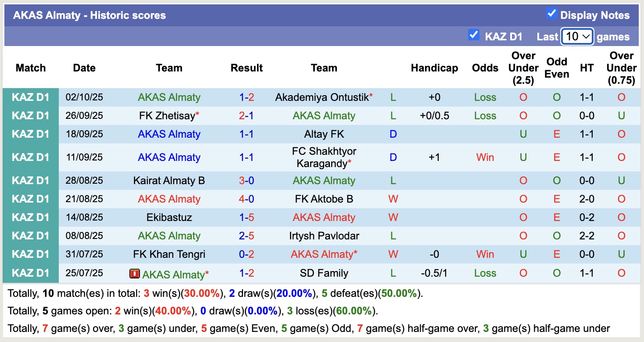This screenshot has width=644, height=342.
Task: Open the Akademiya Ontustik team page
Action: pyautogui.click(x=321, y=97)
